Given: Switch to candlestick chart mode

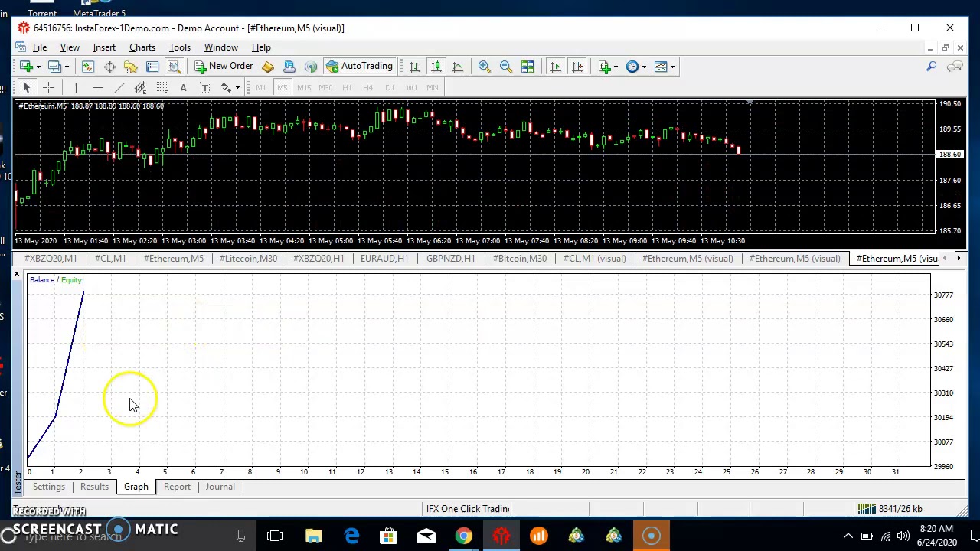Looking at the screenshot, I should (436, 67).
